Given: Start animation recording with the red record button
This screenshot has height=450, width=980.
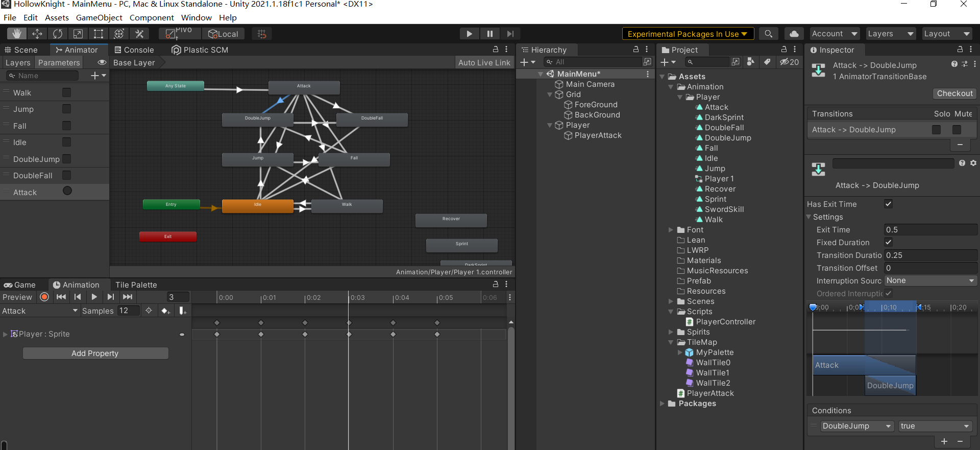Looking at the screenshot, I should point(44,297).
